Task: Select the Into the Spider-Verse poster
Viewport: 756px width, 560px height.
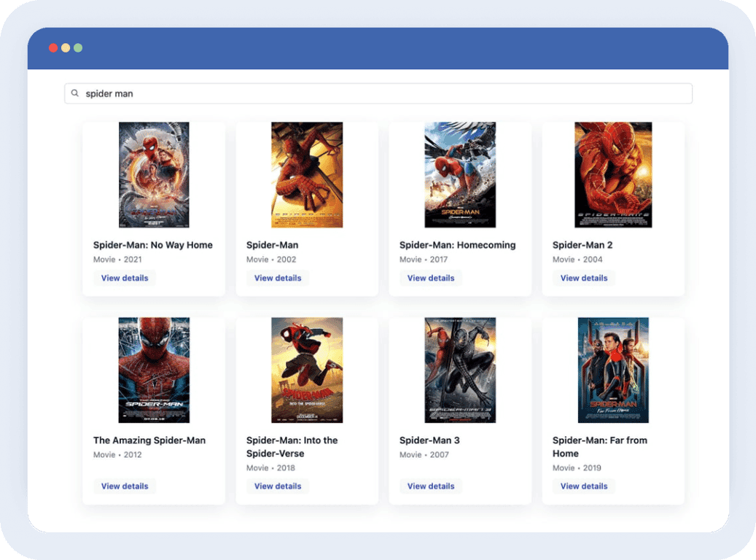Action: pos(307,370)
